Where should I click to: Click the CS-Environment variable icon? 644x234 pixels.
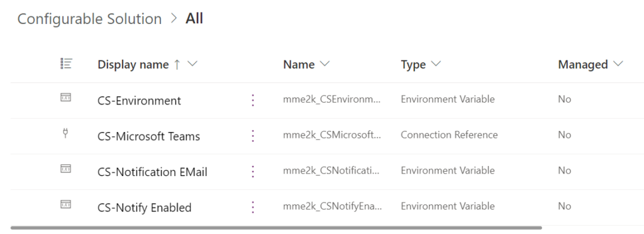point(65,97)
